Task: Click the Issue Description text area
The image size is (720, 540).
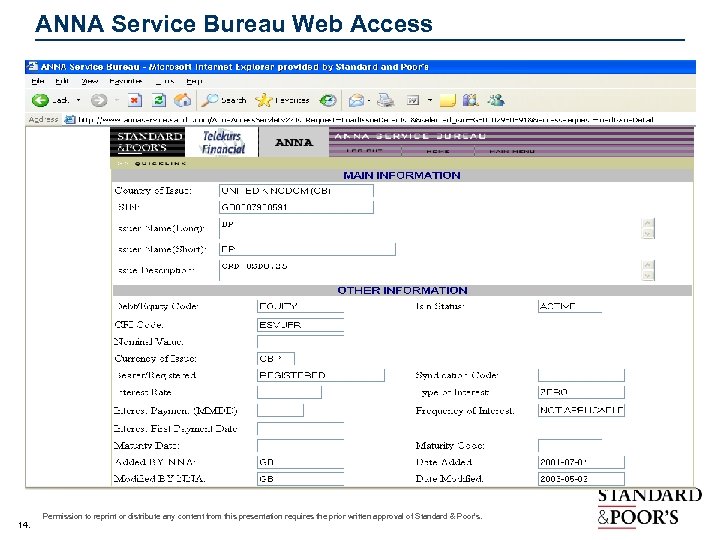Action: pyautogui.click(x=436, y=270)
